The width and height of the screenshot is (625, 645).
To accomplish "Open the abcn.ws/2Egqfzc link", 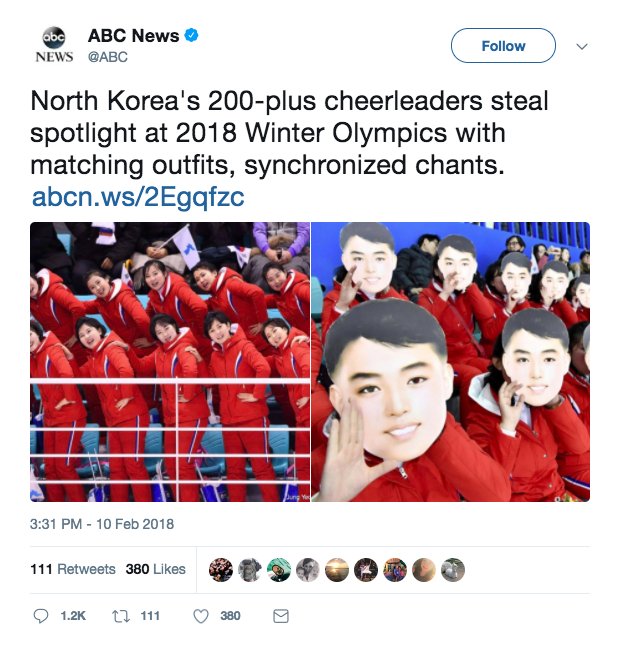I will [138, 197].
